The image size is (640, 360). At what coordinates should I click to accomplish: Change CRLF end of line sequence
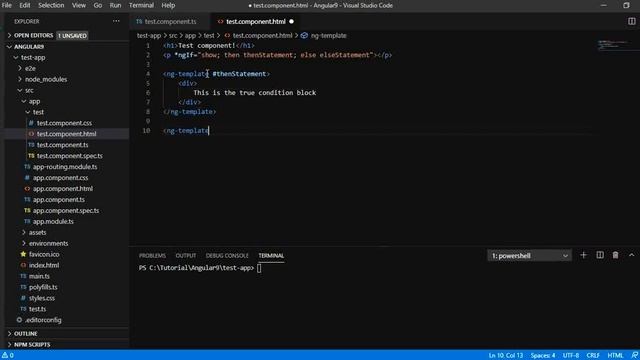point(593,355)
